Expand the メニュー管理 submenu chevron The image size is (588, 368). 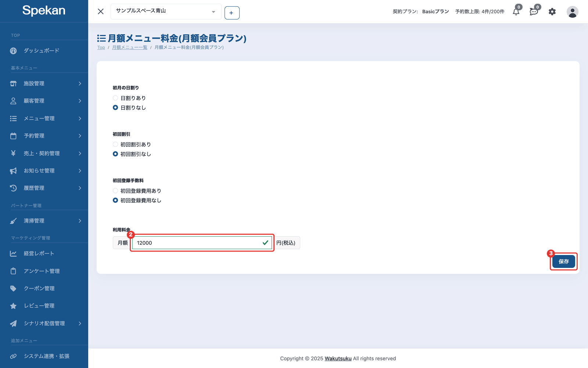click(x=80, y=118)
